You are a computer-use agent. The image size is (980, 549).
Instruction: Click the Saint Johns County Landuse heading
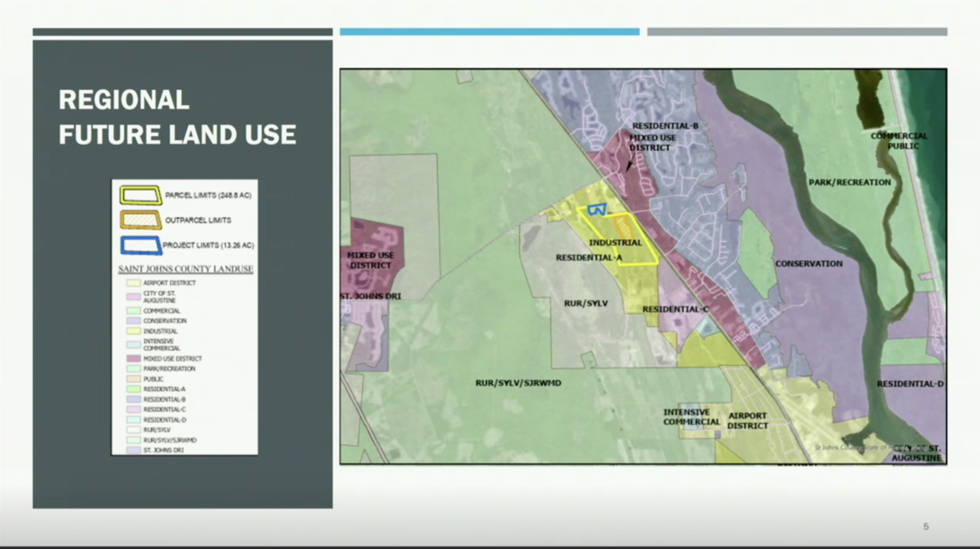[186, 269]
